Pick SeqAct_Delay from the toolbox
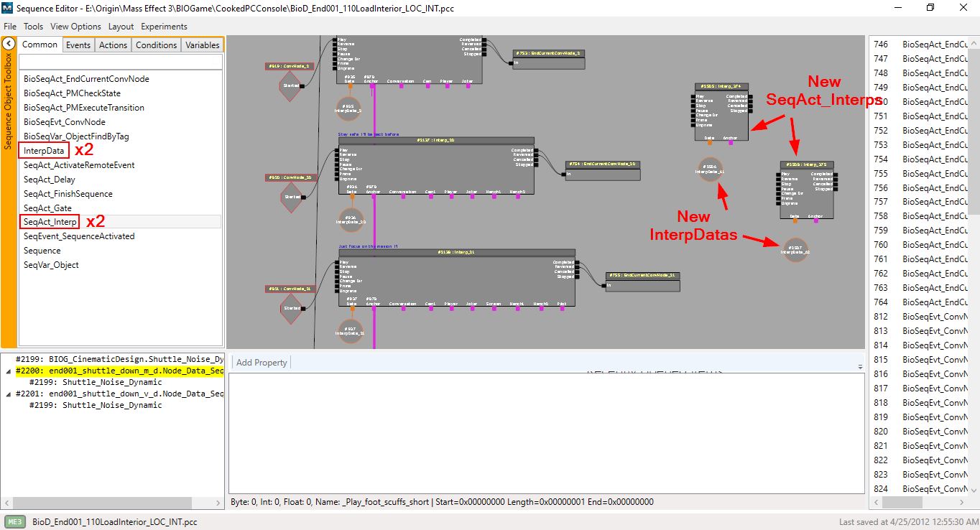 tap(49, 180)
